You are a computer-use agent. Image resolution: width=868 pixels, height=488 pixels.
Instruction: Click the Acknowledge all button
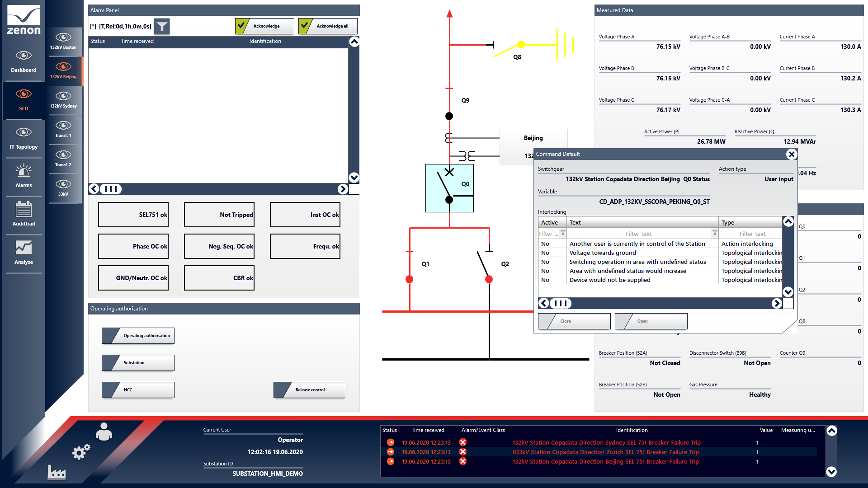click(328, 26)
